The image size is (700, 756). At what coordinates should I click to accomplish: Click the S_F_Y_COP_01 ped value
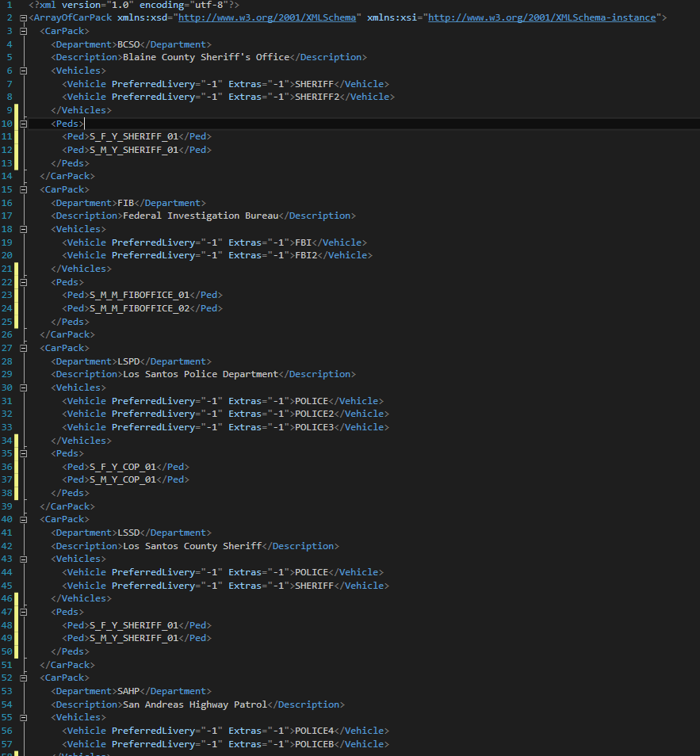[123, 467]
